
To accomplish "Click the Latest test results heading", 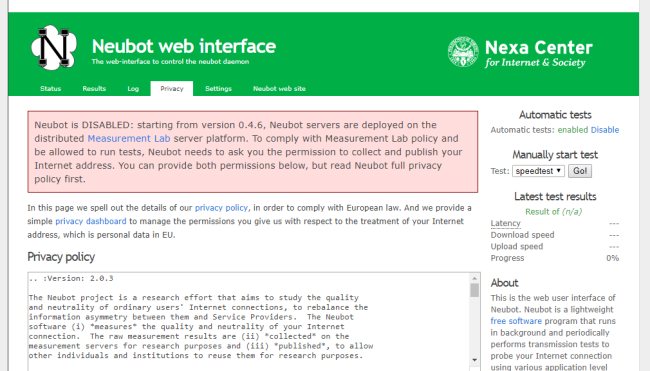I will coord(555,196).
